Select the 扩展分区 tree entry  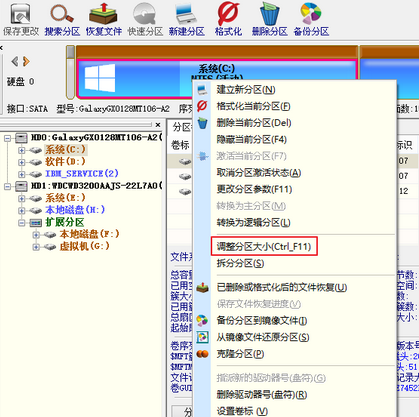(x=65, y=222)
